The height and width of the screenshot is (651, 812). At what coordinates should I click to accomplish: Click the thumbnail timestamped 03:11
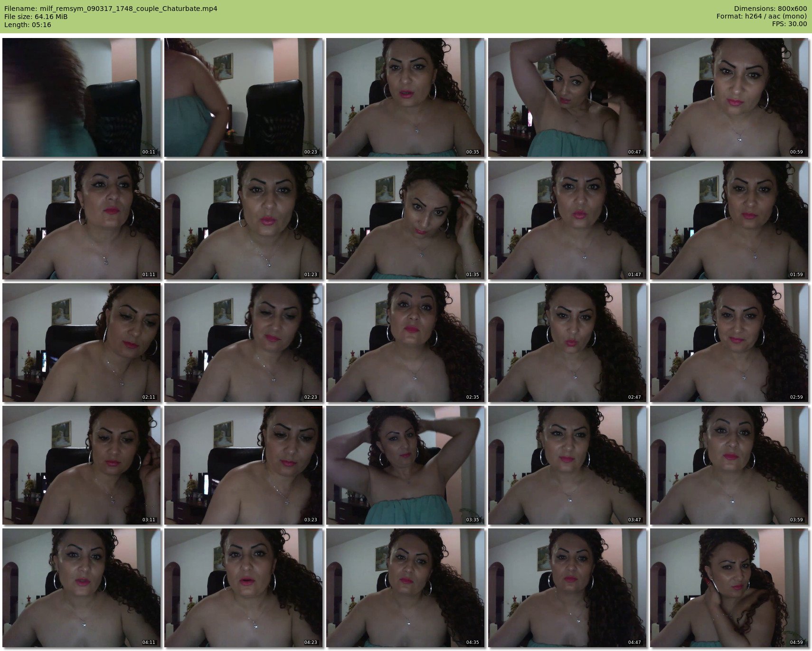point(82,465)
